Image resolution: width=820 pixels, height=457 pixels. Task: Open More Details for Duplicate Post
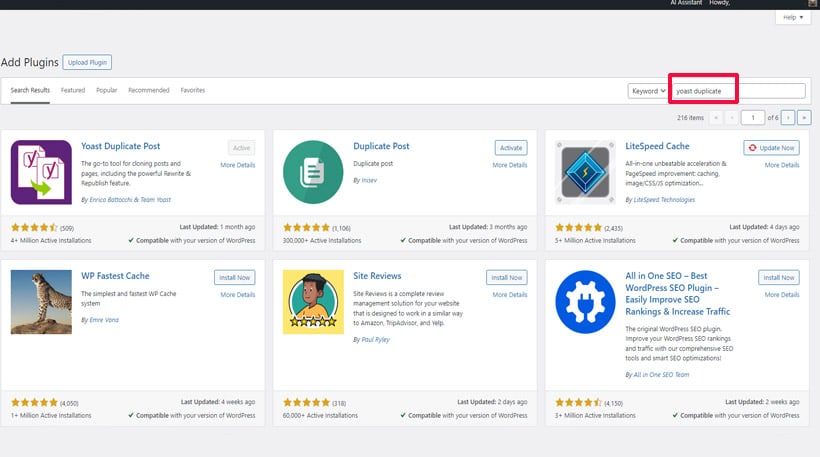(x=510, y=165)
